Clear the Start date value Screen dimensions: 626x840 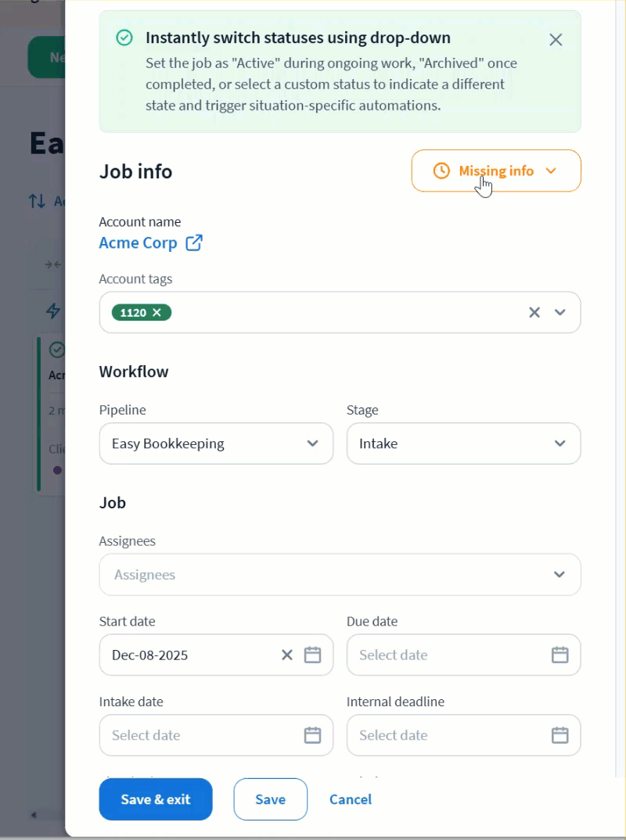pos(287,655)
